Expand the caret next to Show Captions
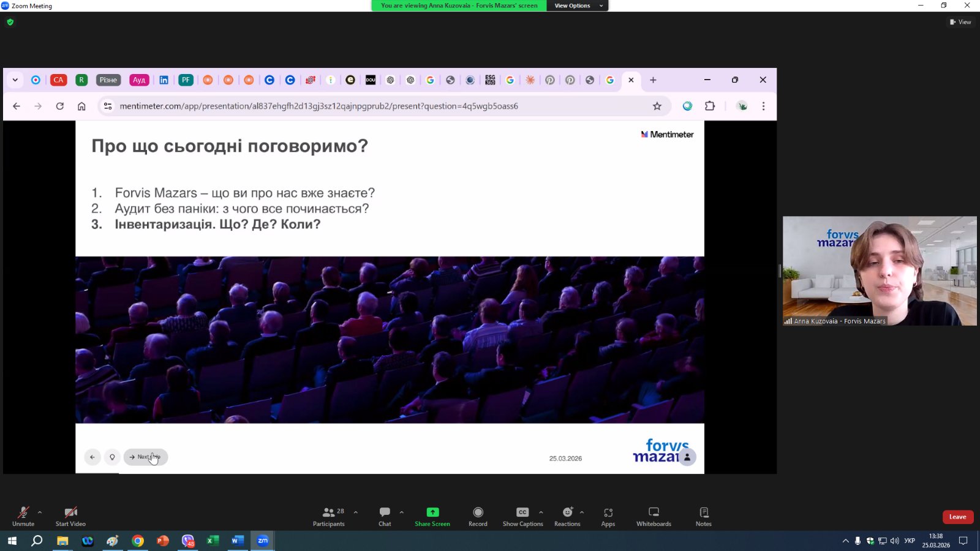This screenshot has width=980, height=551. click(x=541, y=512)
